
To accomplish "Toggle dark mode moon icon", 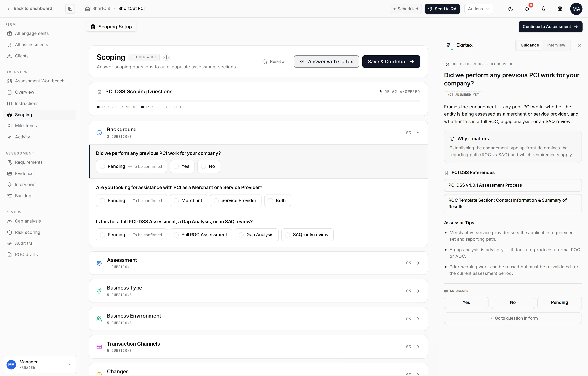I will [511, 9].
